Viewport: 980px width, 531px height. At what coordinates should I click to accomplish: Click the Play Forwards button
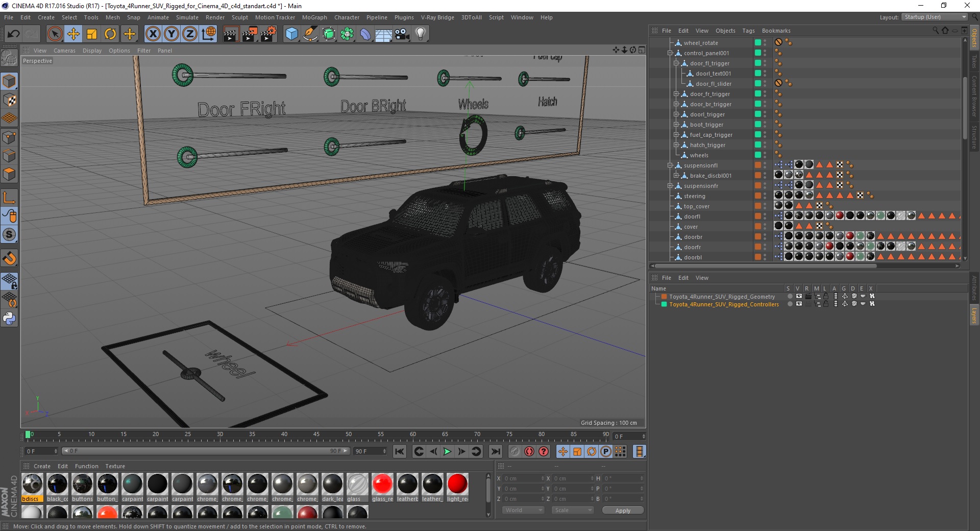(x=447, y=451)
